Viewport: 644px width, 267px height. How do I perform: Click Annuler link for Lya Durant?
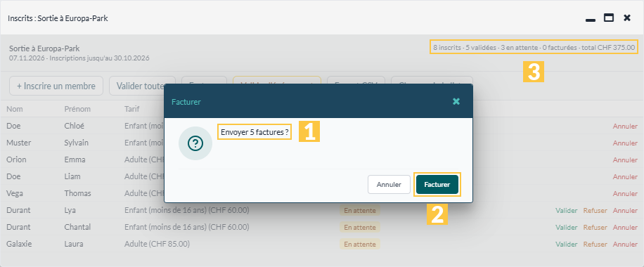click(625, 210)
